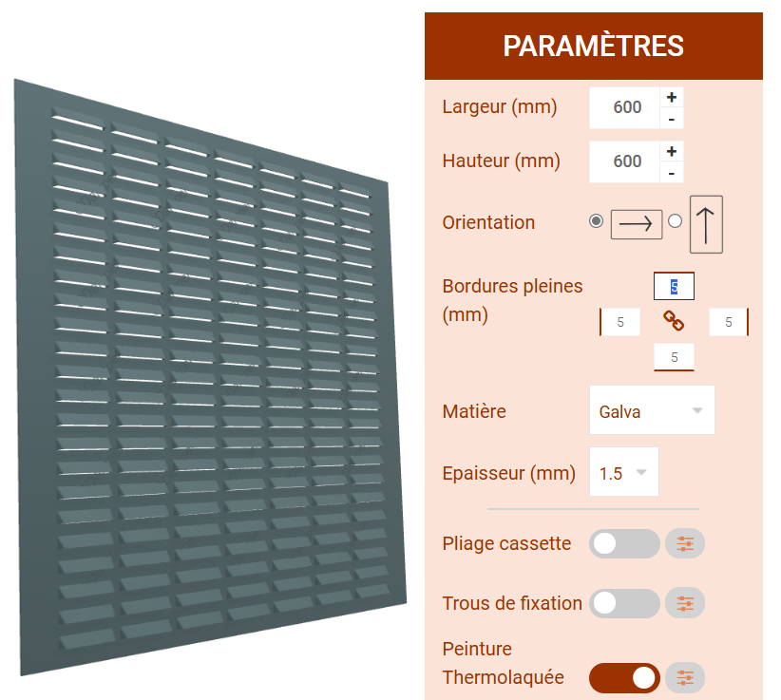
Task: Select the horizontal arrow orientation icon
Action: tap(636, 224)
